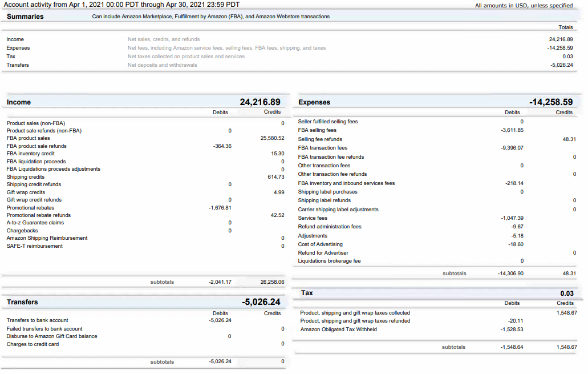Click Expenses debits subtotal -14,306.90
Image resolution: width=588 pixels, height=374 pixels.
[x=511, y=274]
